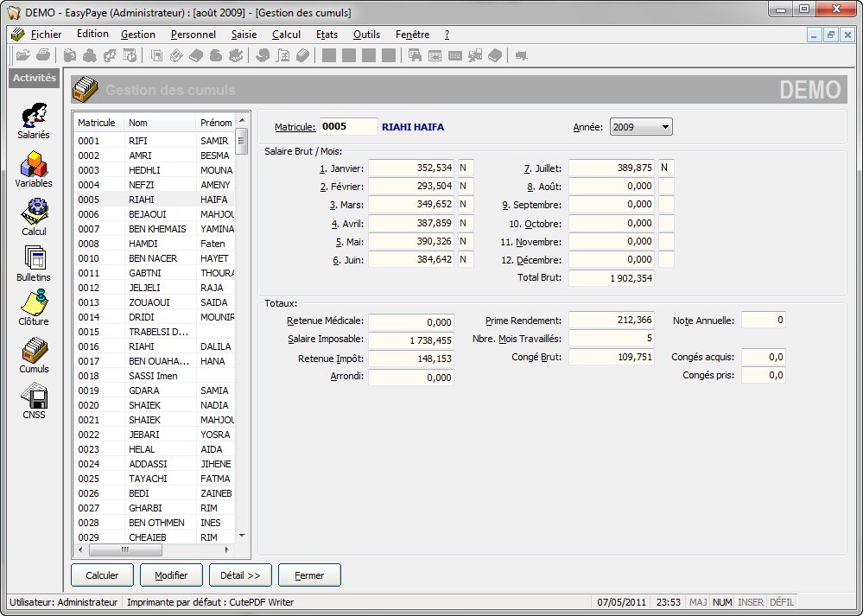Open the Outils menu
Screen dimensions: 863x616
[x=366, y=35]
